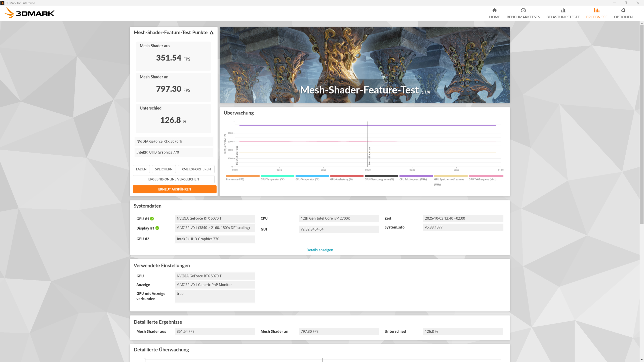Click the SPEICHERN button
Viewport: 644px width, 362px height.
pos(164,169)
